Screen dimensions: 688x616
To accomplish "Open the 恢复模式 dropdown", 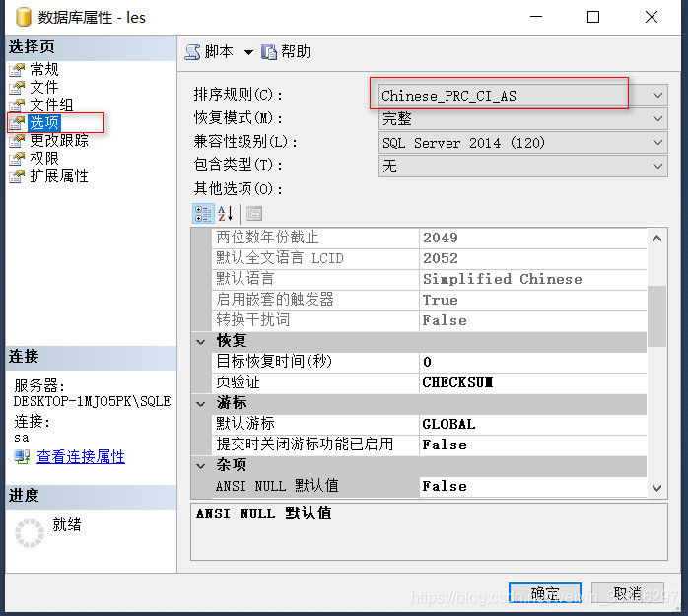I will [657, 119].
